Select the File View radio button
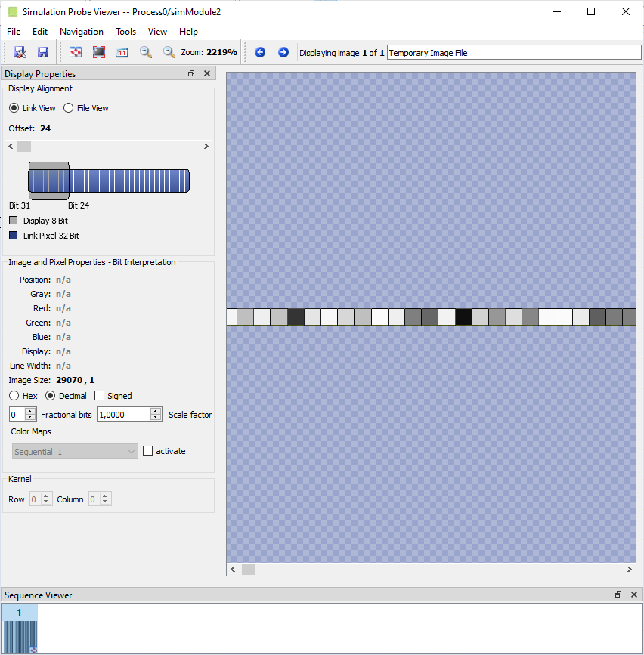Screen dimensions: 644x655 pyautogui.click(x=69, y=108)
